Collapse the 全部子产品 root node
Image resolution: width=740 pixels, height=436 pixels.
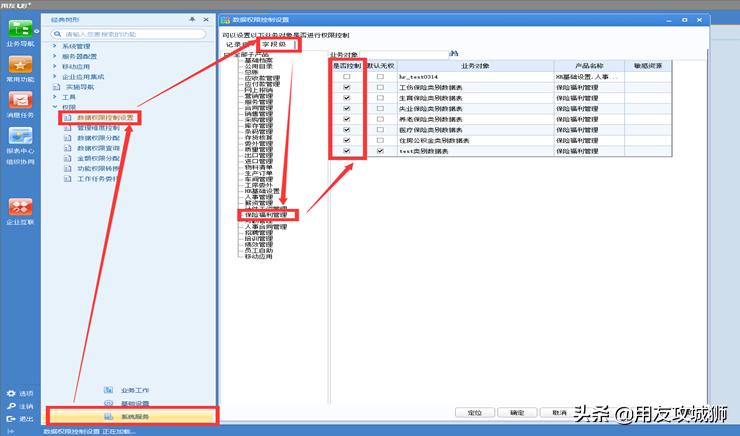pos(226,55)
